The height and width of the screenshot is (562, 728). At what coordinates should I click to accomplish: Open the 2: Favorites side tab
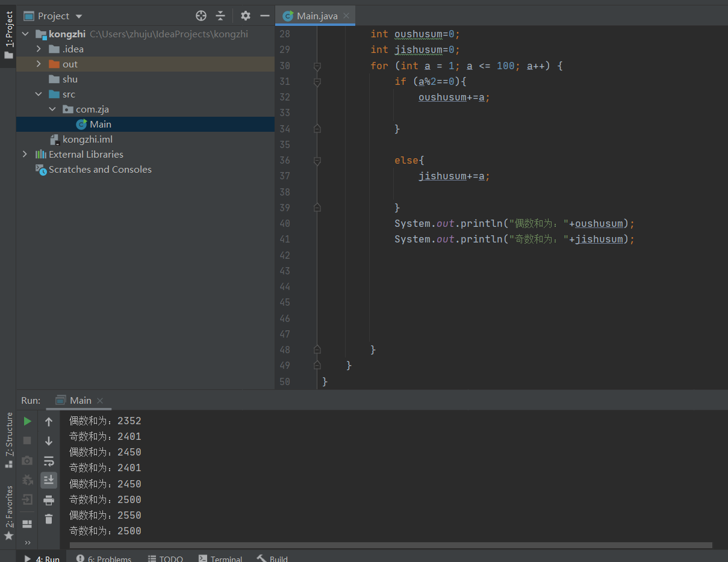tap(8, 512)
